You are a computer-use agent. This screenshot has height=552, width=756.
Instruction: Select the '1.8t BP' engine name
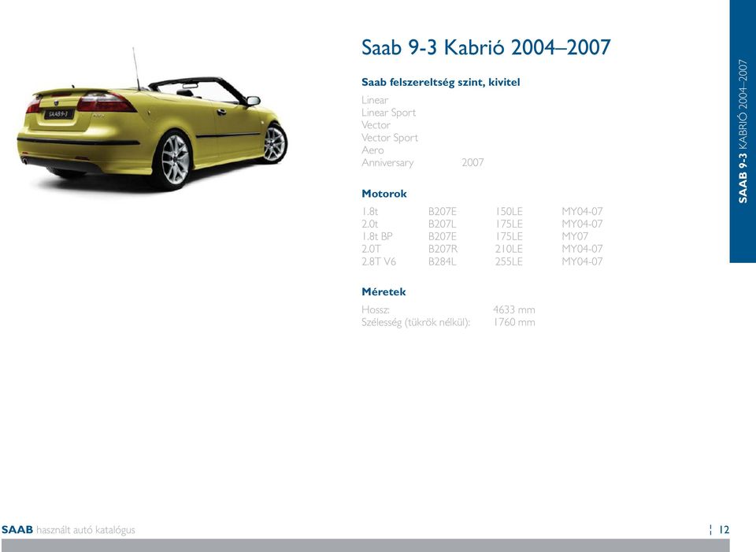[377, 236]
